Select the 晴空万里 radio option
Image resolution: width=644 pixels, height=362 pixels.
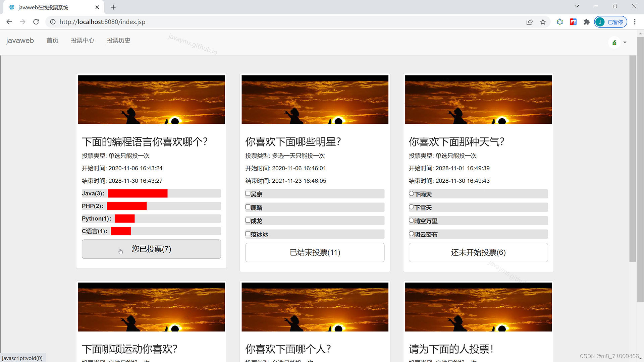pyautogui.click(x=411, y=220)
